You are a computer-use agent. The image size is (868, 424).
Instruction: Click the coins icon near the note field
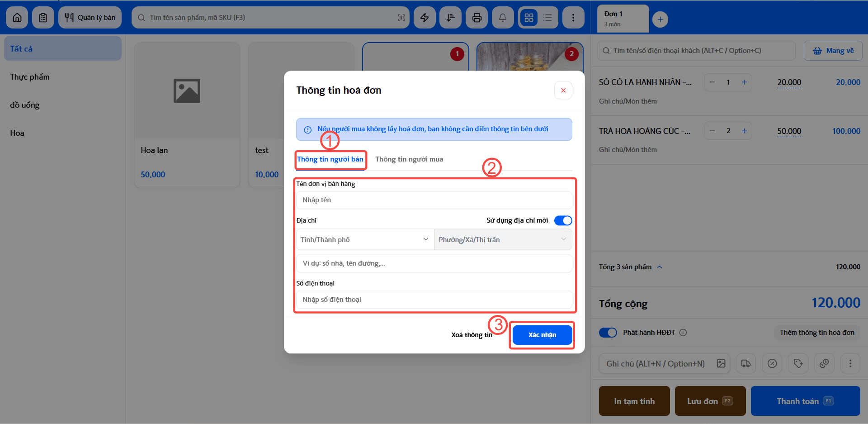(824, 363)
